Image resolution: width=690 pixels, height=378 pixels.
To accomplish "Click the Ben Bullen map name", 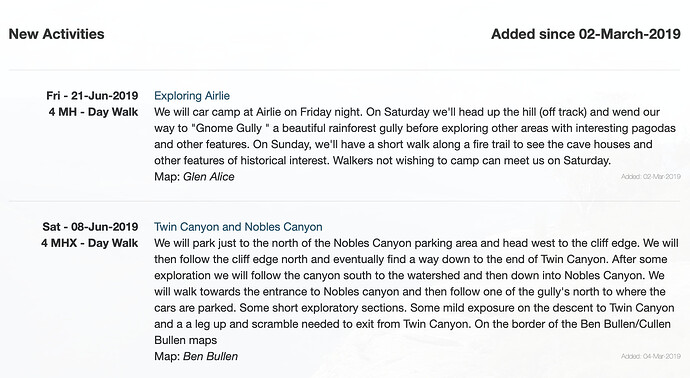I will (x=210, y=356).
